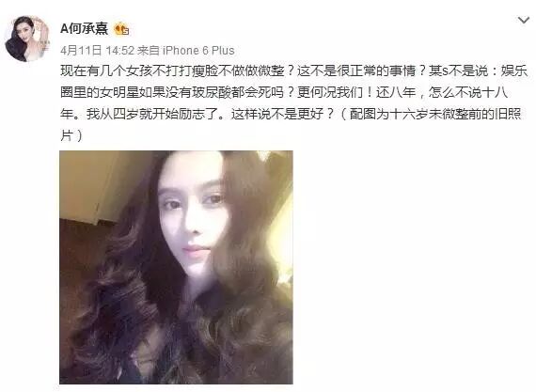Click the woman's face in the posted photo
The width and height of the screenshot is (536, 392).
(x=192, y=219)
